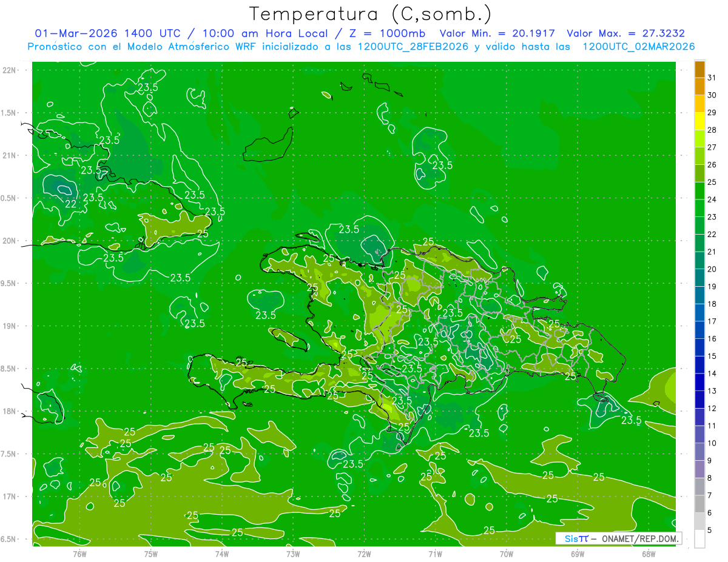Click 'Valor Min. = 20.1917'

click(x=497, y=33)
